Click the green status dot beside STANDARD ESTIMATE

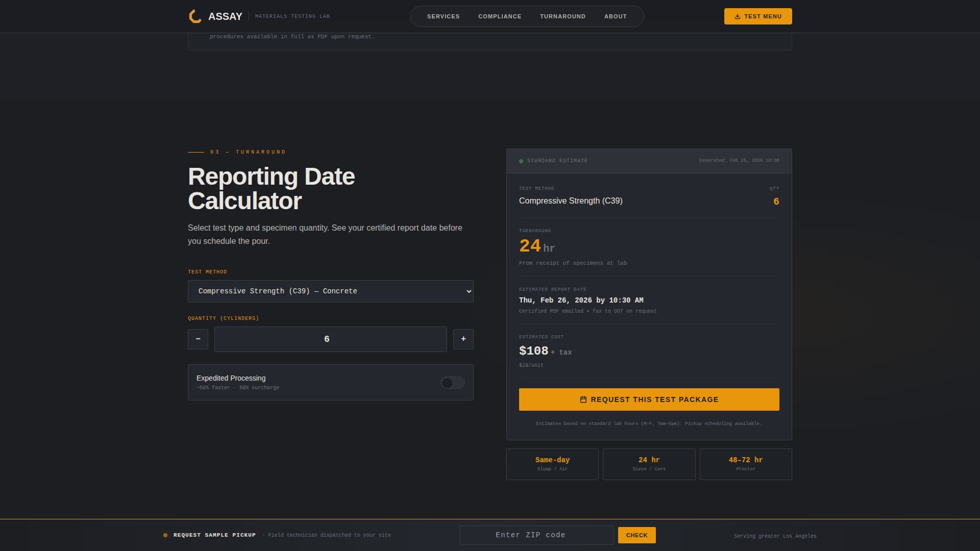coord(520,161)
